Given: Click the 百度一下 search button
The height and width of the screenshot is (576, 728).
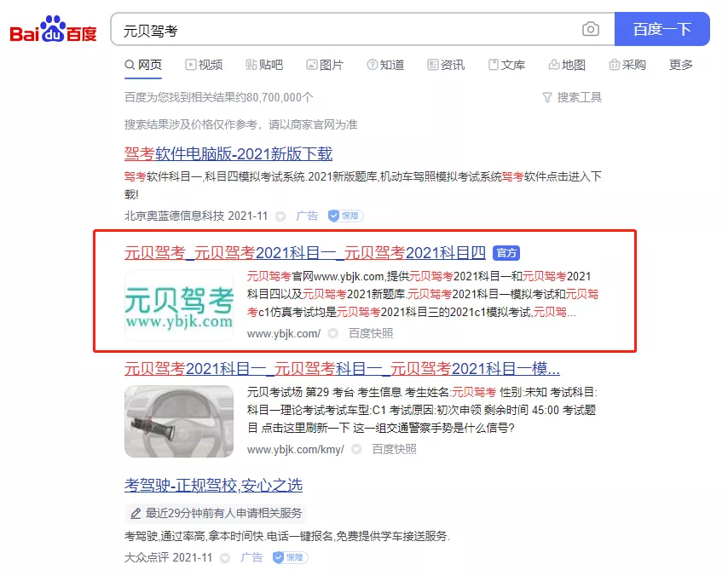Looking at the screenshot, I should [x=662, y=29].
